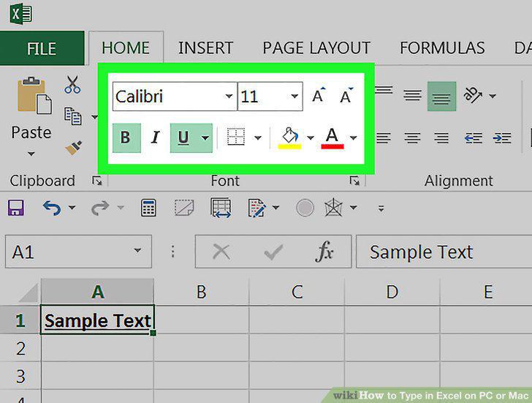Viewport: 532px width, 403px height.
Task: Click the Insert Function fx icon
Action: [324, 252]
